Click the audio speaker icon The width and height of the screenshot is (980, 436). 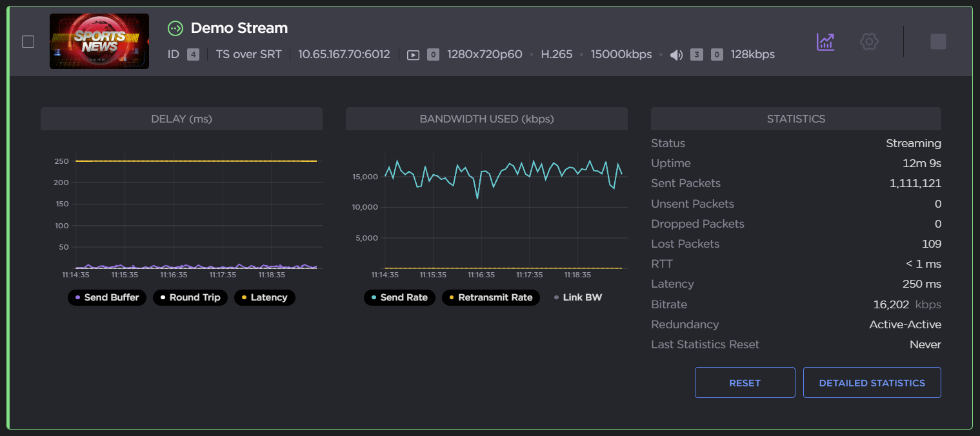[675, 55]
